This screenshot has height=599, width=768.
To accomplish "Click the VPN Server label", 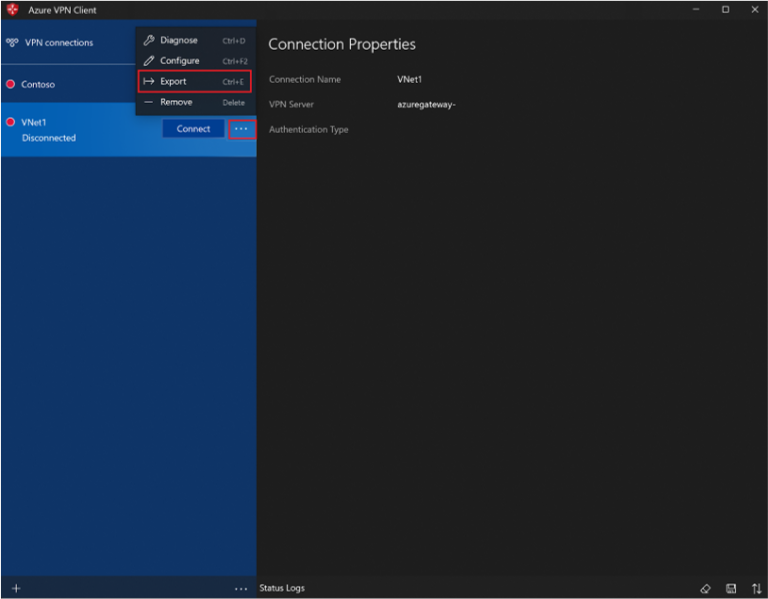I will click(291, 104).
